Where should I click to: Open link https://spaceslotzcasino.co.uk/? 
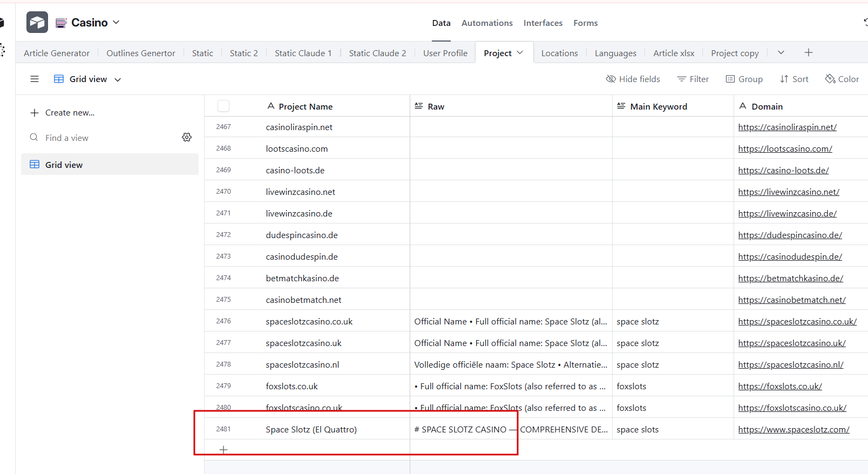(x=797, y=321)
